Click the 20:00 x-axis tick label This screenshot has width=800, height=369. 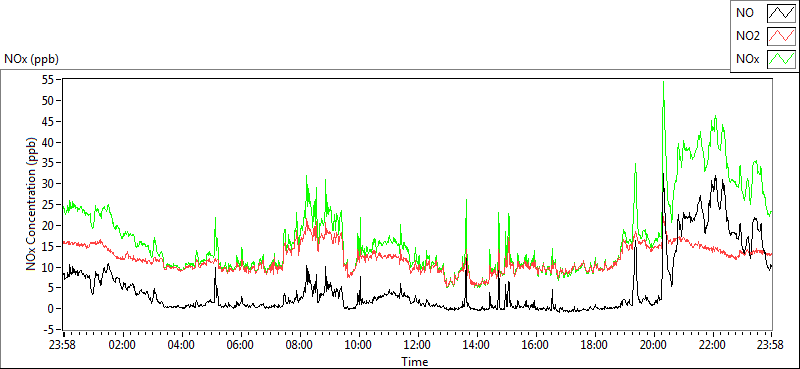coord(654,345)
